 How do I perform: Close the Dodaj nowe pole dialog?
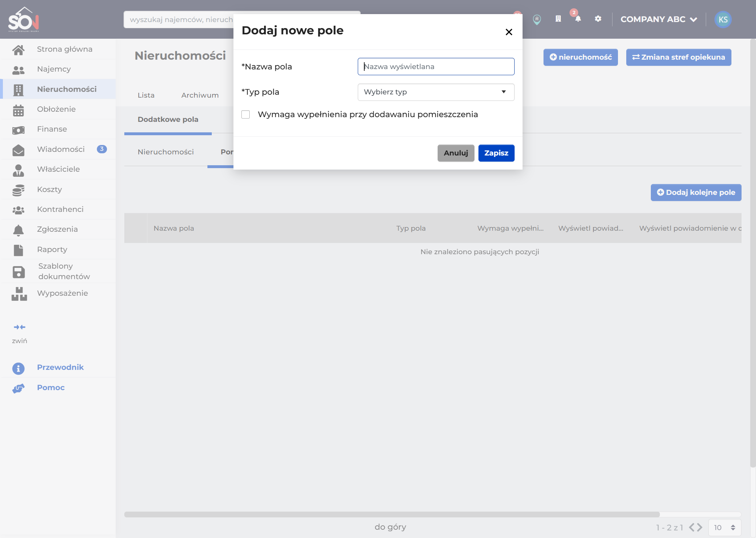click(509, 32)
